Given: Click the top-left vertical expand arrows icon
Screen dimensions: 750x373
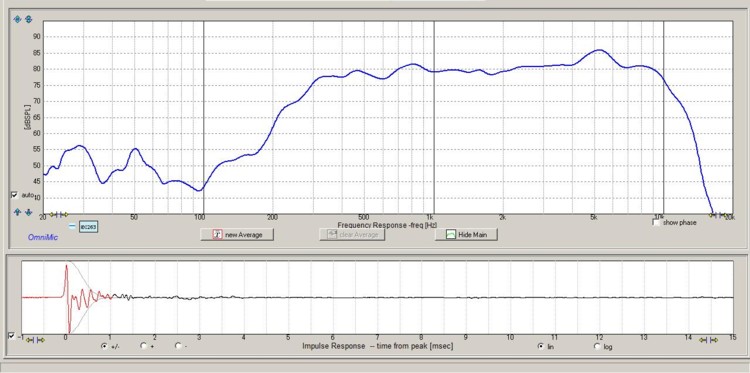Looking at the screenshot, I should tap(17, 19).
